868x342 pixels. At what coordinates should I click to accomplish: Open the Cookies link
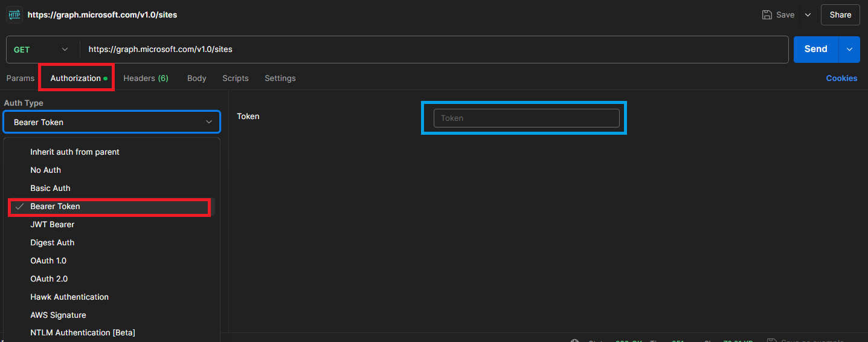(x=841, y=78)
